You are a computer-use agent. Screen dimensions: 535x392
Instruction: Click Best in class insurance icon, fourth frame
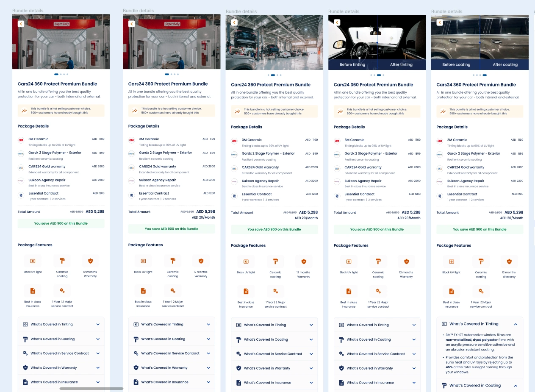[x=349, y=291]
